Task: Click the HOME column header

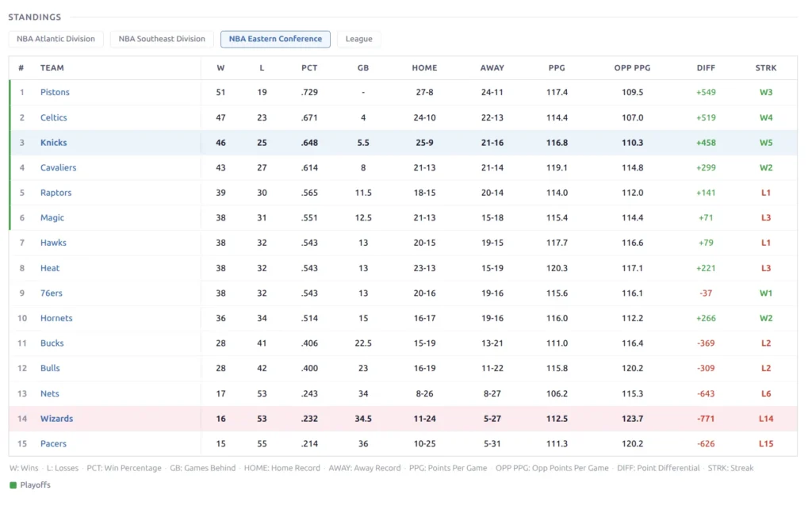Action: click(425, 68)
